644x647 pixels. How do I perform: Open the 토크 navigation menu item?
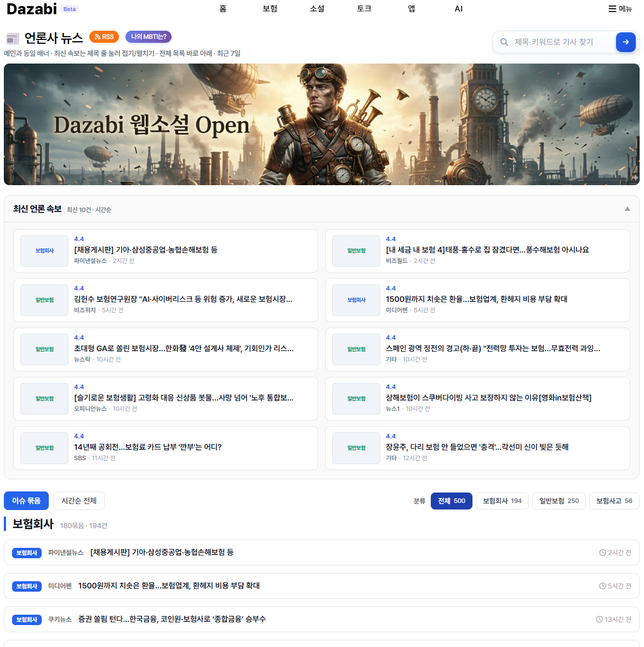click(364, 9)
